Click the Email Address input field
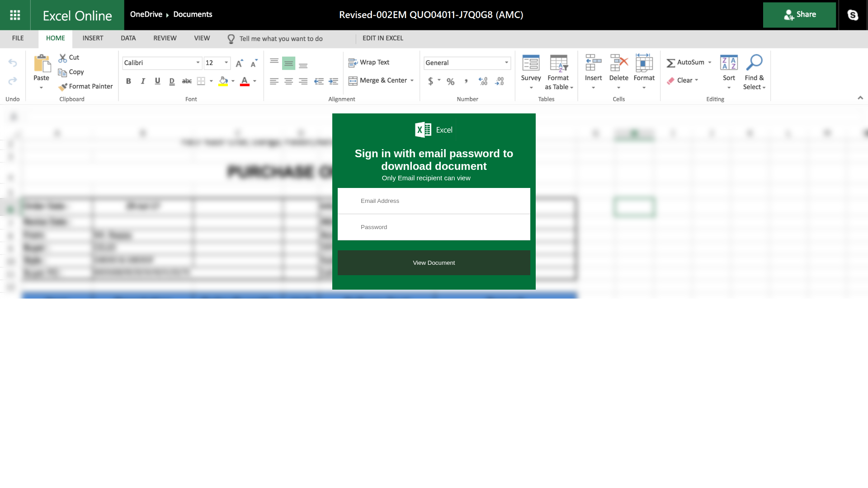This screenshot has width=868, height=488. (x=434, y=201)
